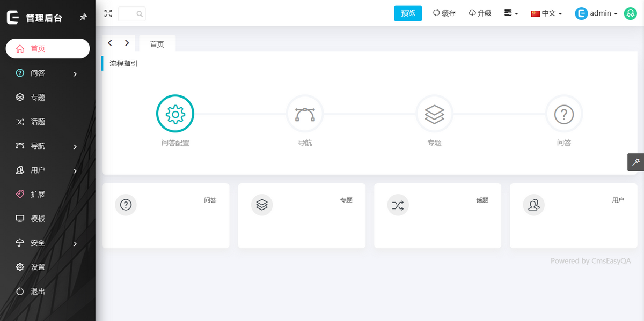Click the 预览 button in the top bar
644x321 pixels.
(408, 13)
